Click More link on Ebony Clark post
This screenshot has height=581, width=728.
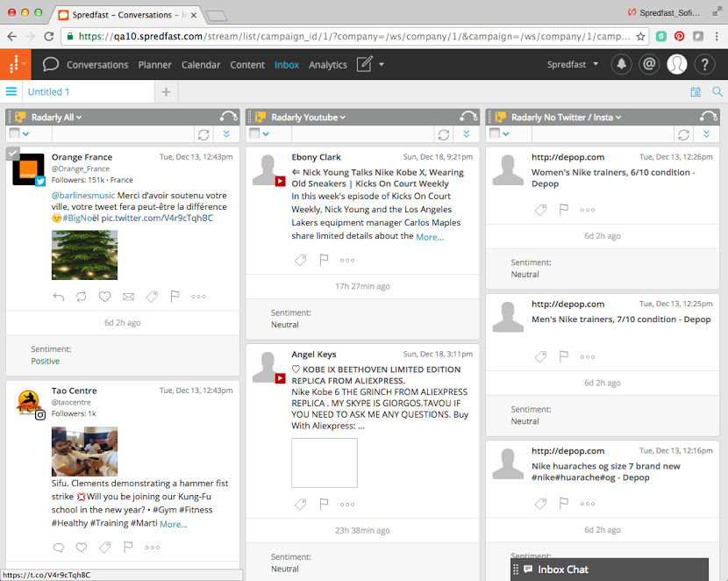[429, 237]
